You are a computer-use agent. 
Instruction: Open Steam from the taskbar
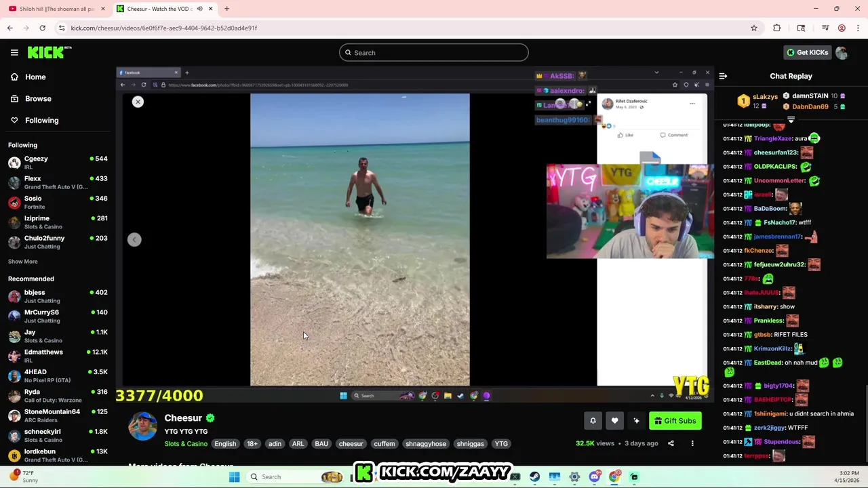pyautogui.click(x=535, y=477)
